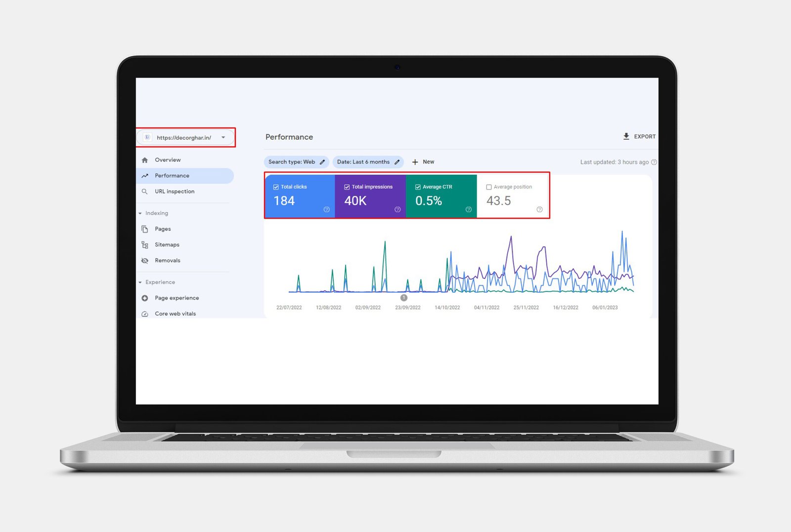Edit the Search type: Web filter

click(297, 162)
